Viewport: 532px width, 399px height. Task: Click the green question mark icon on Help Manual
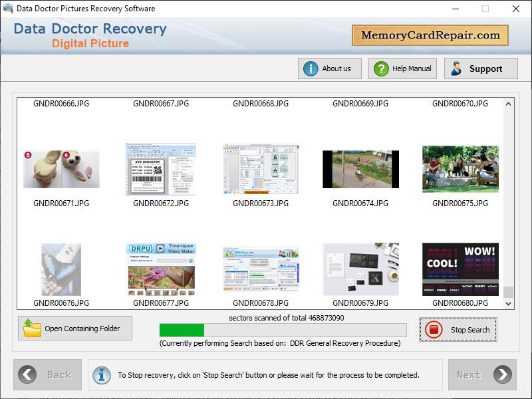point(380,68)
